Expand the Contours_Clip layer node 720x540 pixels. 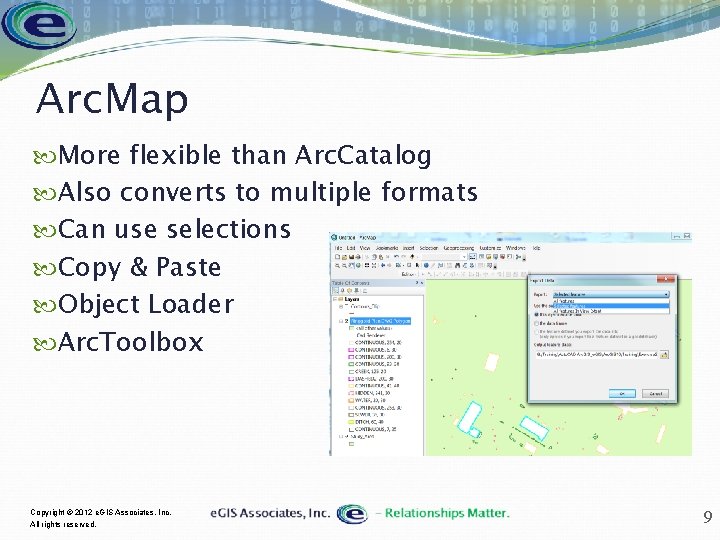(x=341, y=307)
